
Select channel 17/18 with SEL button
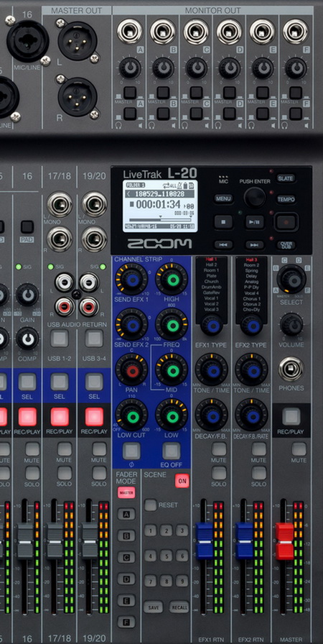coord(60,382)
